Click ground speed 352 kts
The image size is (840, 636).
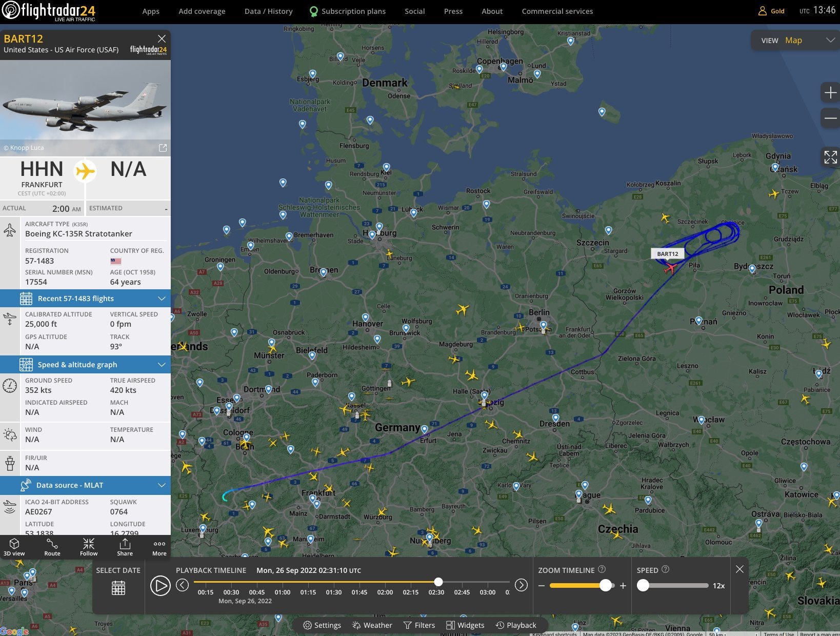[38, 390]
